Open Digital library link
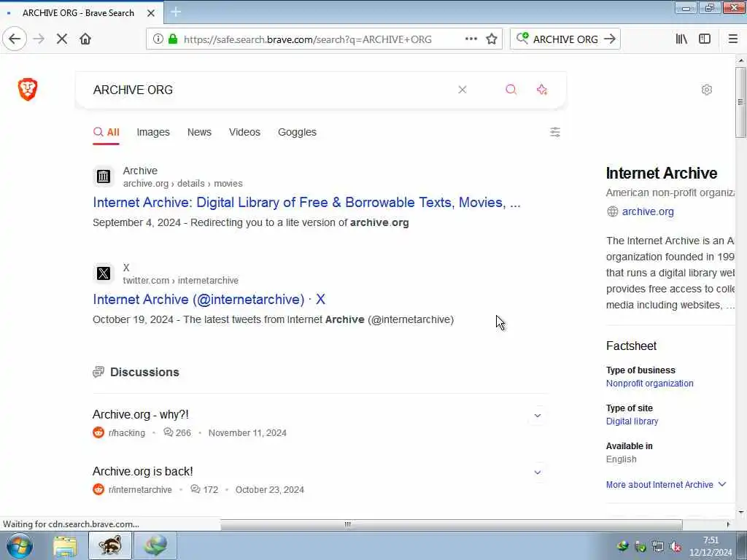747x560 pixels. (632, 421)
